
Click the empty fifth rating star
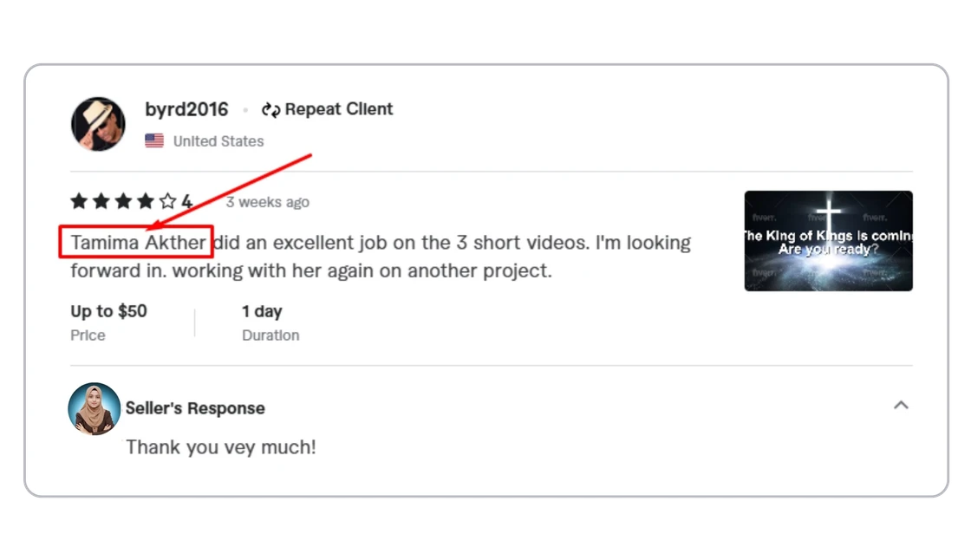(168, 201)
